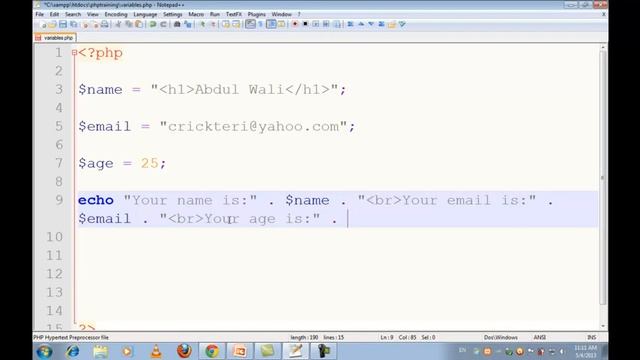
Task: Click the "$age = 25;" code line
Action: coord(122,163)
